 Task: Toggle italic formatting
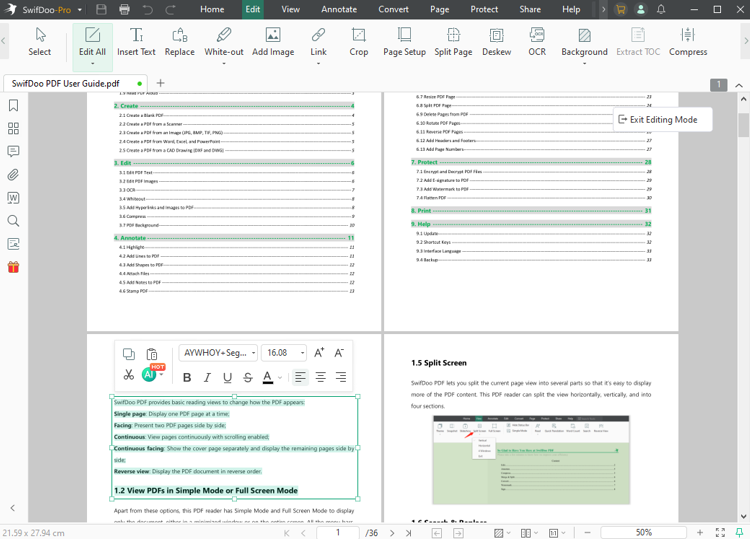(207, 377)
